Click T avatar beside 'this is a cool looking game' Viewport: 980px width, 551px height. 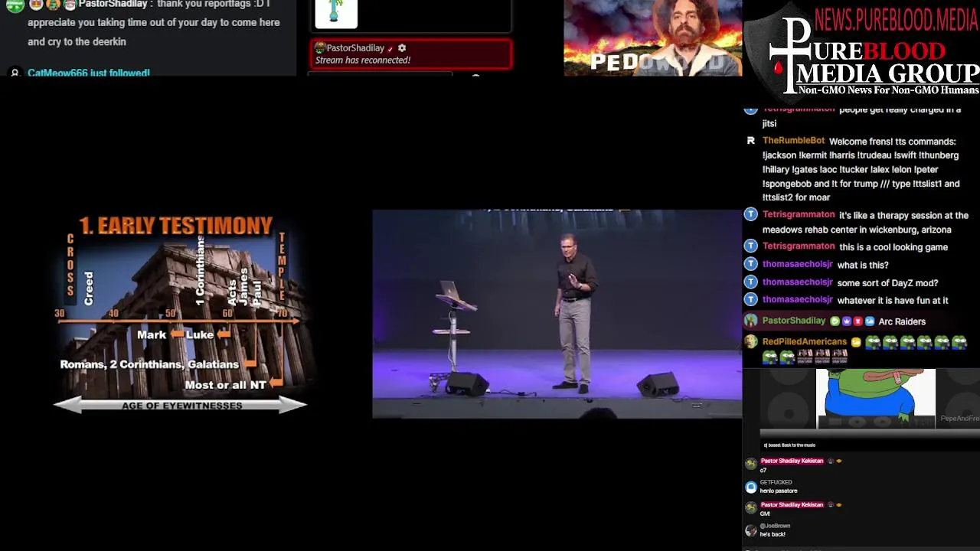(x=751, y=246)
